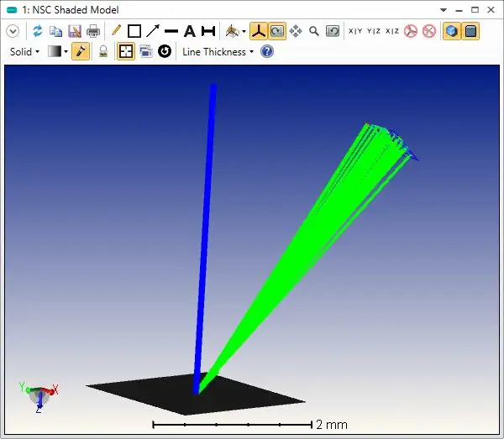Click the magnifier zoom icon
504x439 pixels.
[x=314, y=31]
